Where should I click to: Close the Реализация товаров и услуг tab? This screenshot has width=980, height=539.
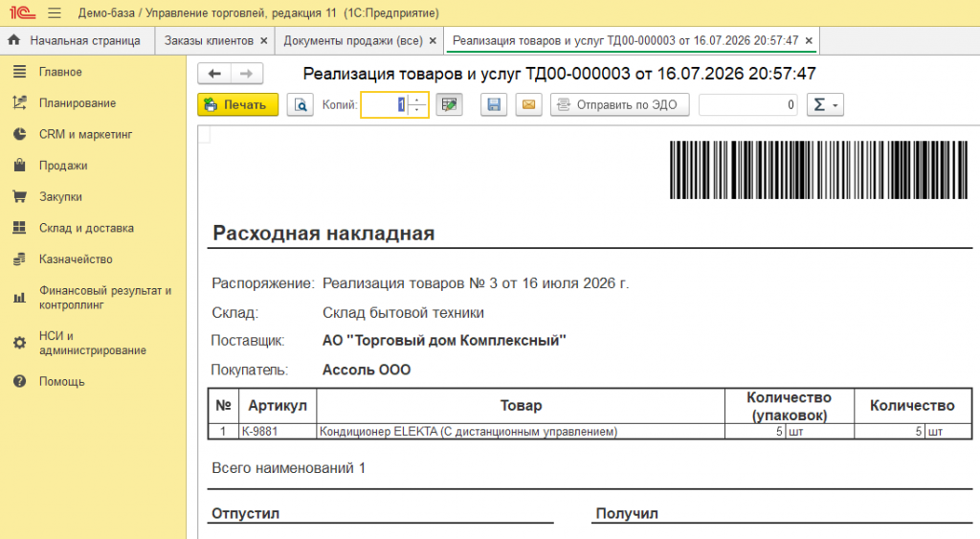point(809,40)
